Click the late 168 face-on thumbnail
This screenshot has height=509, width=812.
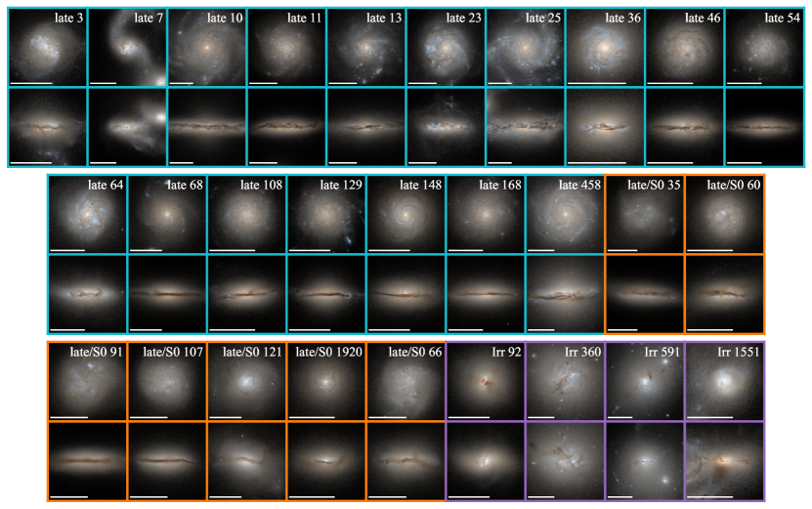click(x=486, y=214)
